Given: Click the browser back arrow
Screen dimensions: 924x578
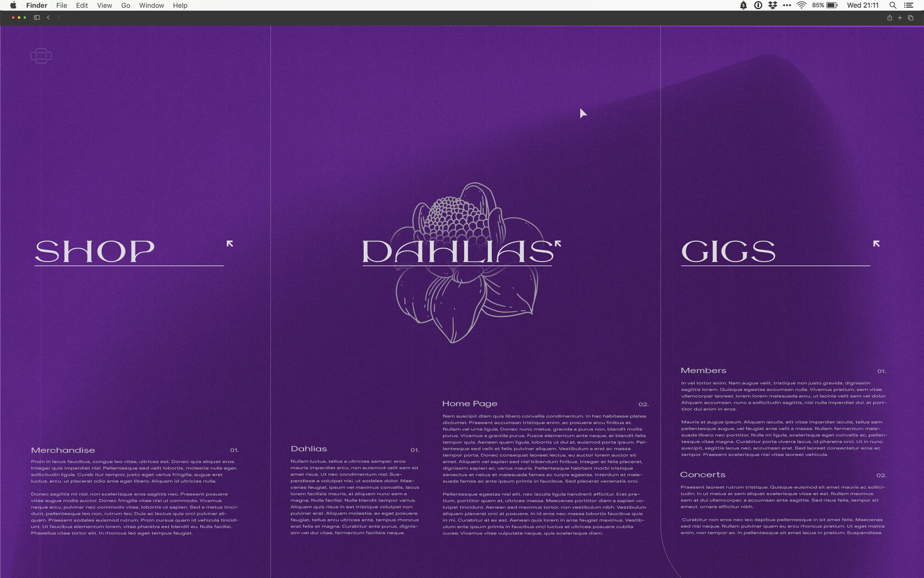Looking at the screenshot, I should coord(48,18).
